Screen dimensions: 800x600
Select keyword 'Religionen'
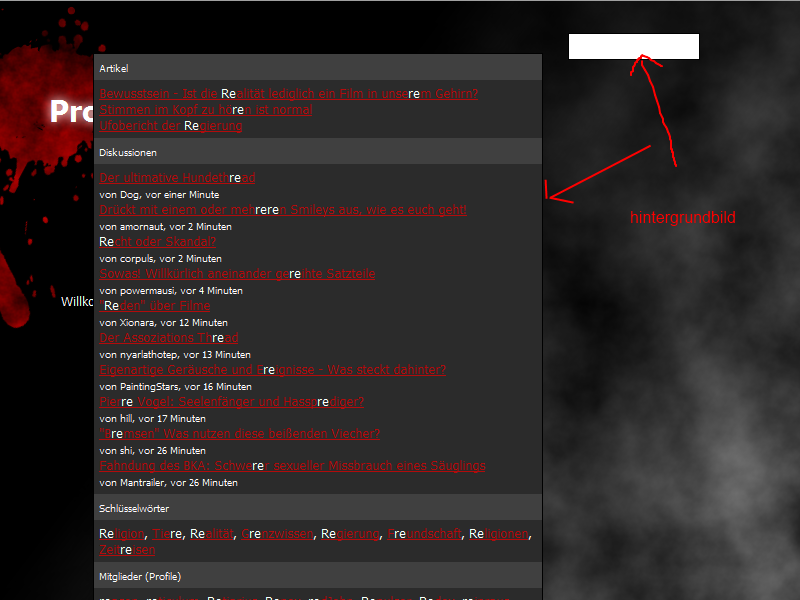pyautogui.click(x=499, y=534)
